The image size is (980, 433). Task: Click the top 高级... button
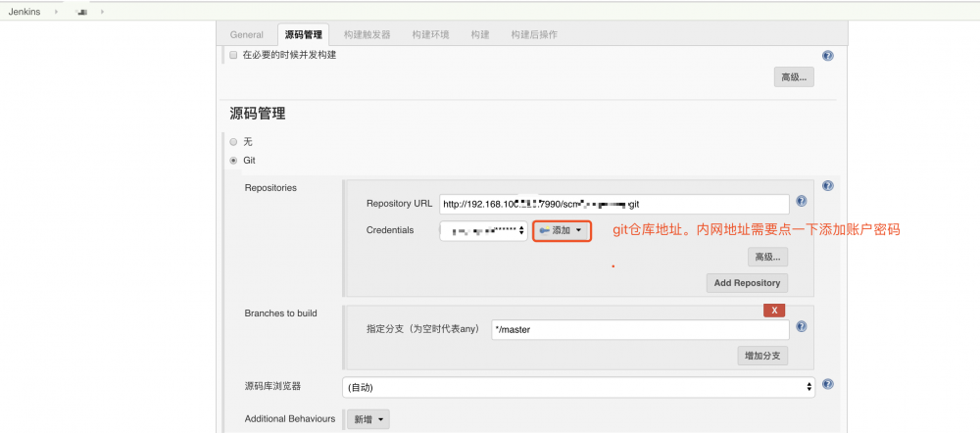click(x=794, y=77)
